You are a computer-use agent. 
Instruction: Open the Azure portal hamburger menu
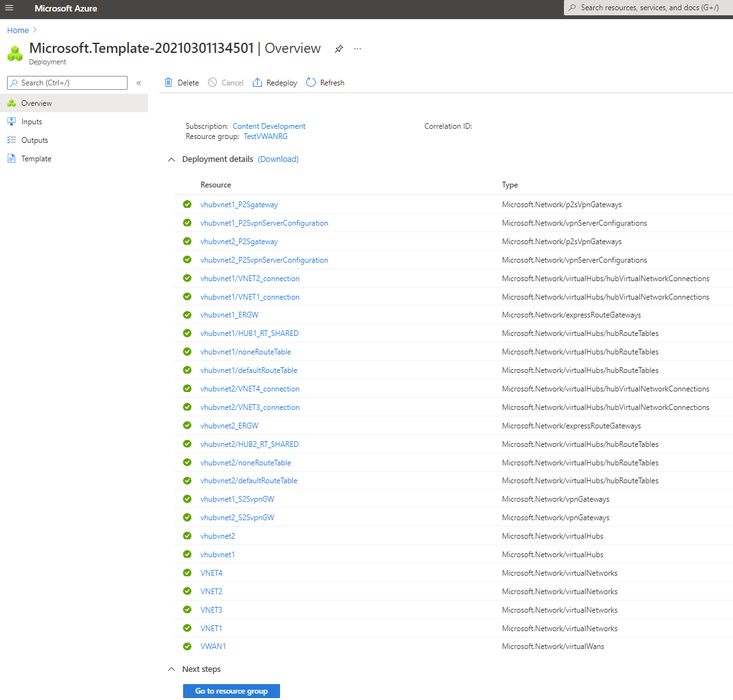(x=9, y=8)
